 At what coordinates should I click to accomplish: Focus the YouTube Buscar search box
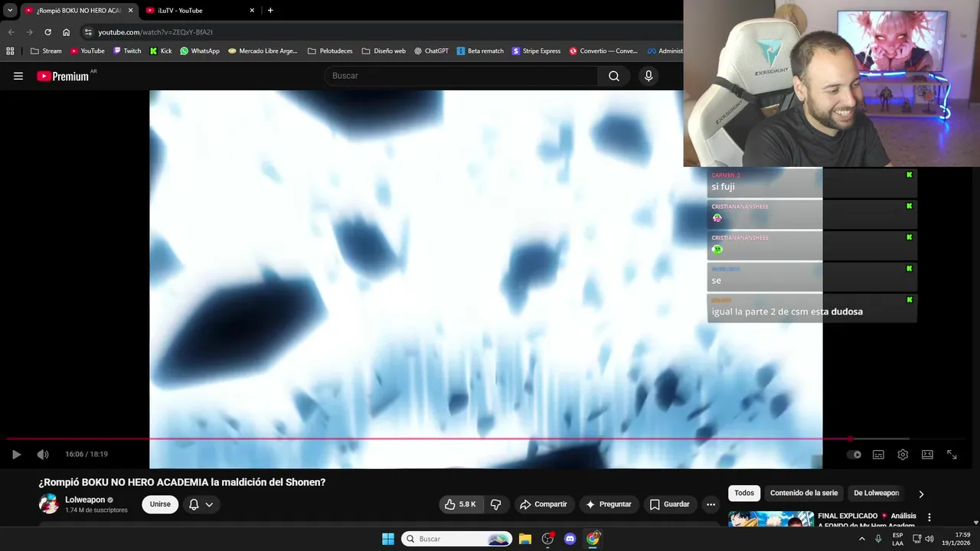[462, 76]
